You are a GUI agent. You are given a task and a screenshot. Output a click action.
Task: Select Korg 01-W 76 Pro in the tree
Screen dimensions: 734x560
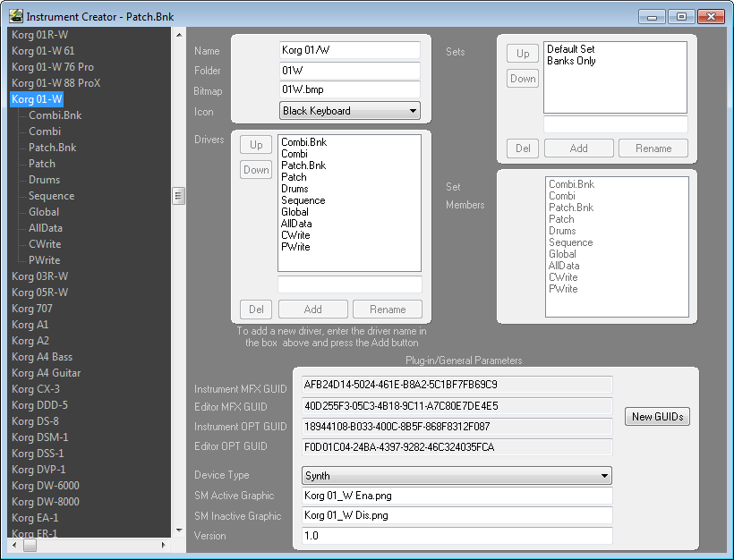click(x=53, y=67)
